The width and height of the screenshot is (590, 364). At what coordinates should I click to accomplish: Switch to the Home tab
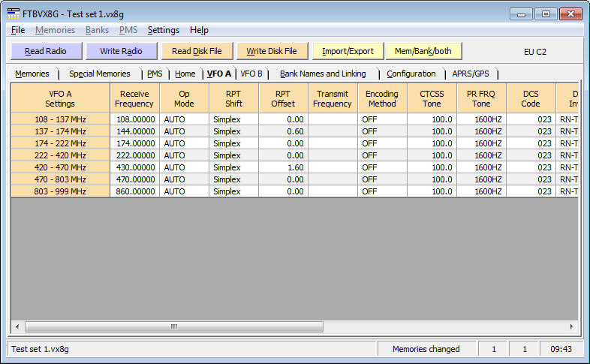click(x=185, y=74)
